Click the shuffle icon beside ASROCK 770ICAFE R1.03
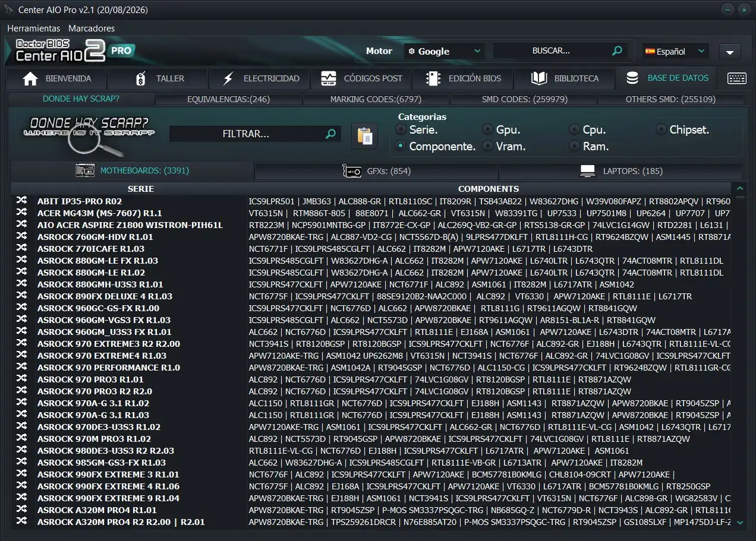The width and height of the screenshot is (756, 541). [x=22, y=249]
